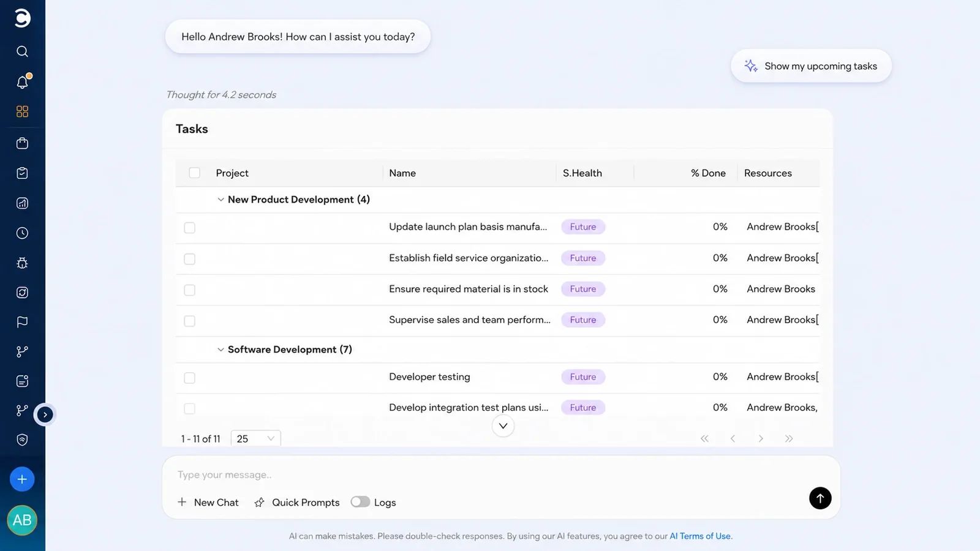Click the scroll-down chevron circle
The height and width of the screenshot is (551, 980).
(503, 426)
